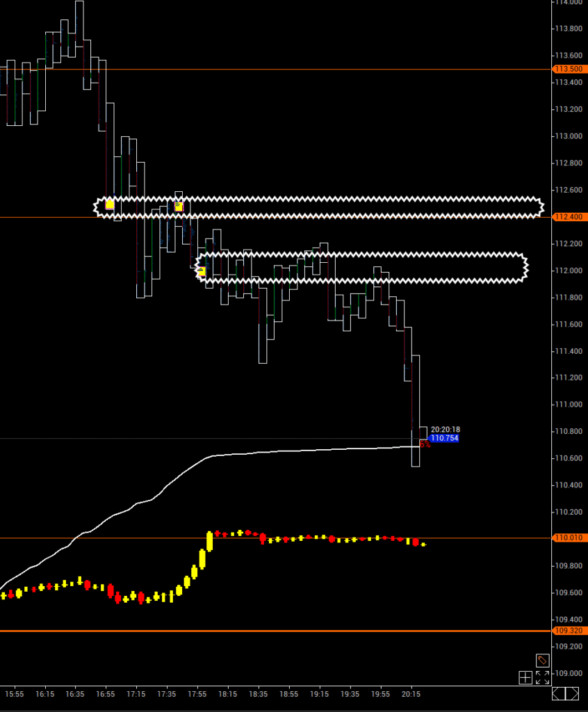This screenshot has width=588, height=712.
Task: Click the 109.320 orange price label
Action: click(567, 631)
